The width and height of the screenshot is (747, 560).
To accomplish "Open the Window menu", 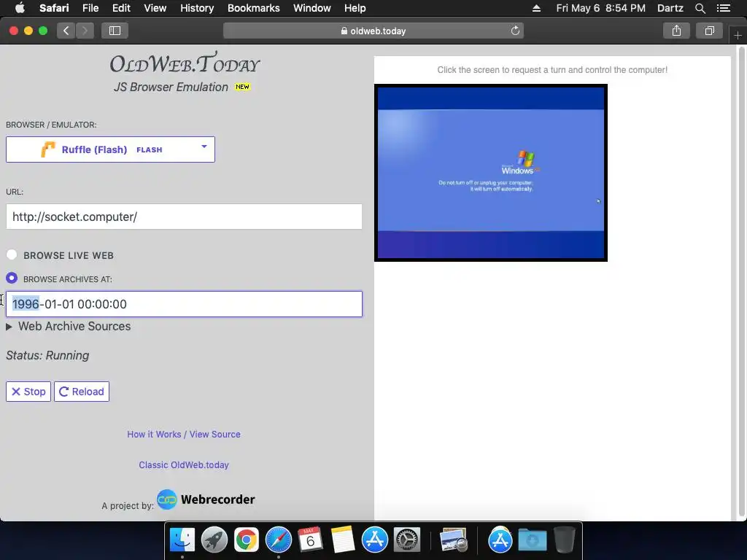I will pos(312,8).
